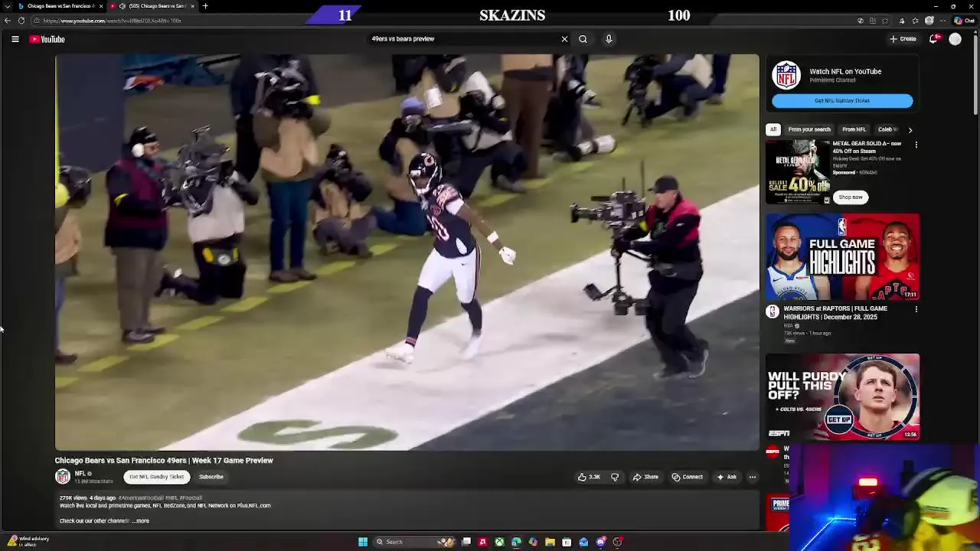Click the blue Get NFL Sunday Ticket button

coord(842,100)
